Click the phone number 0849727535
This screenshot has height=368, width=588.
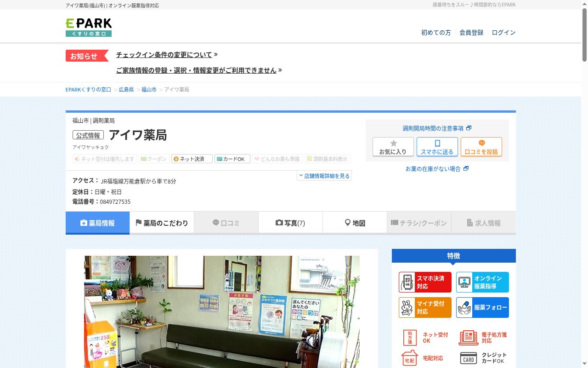point(115,201)
